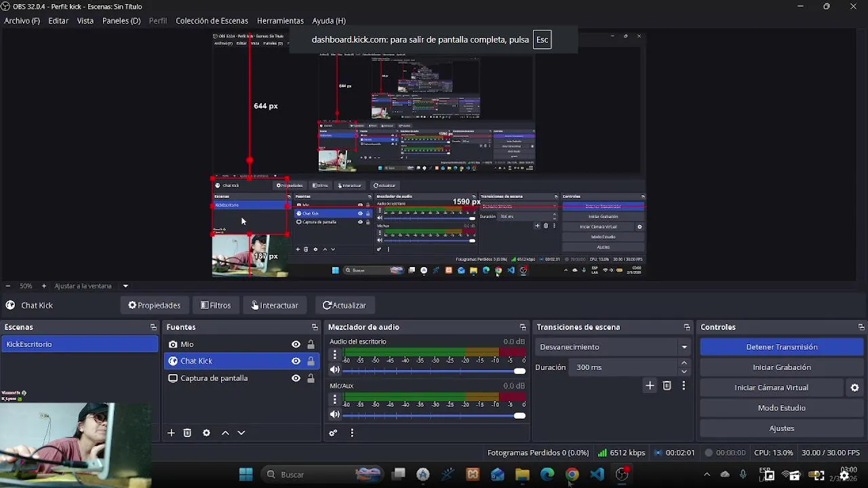Click the OBS Studio taskbar icon
Image resolution: width=868 pixels, height=488 pixels.
[622, 474]
